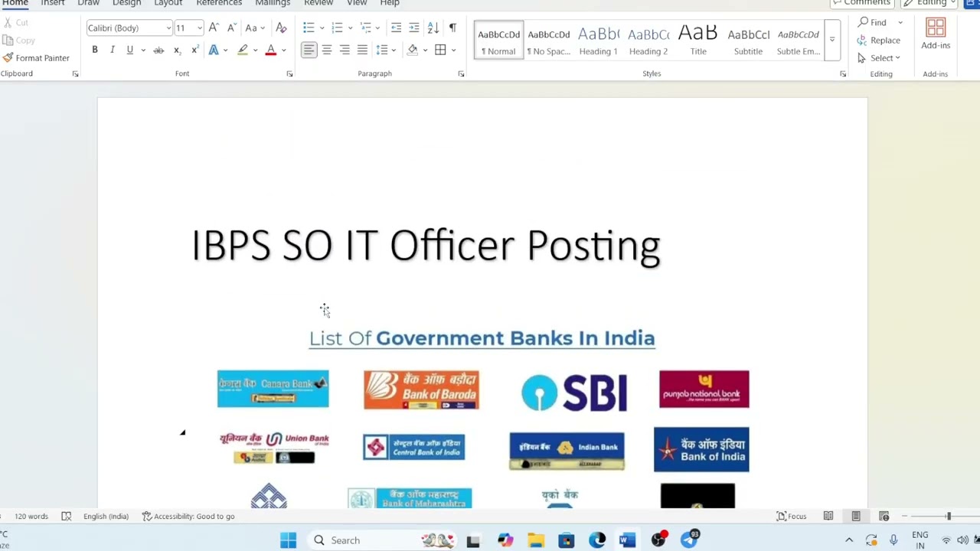Switch to Print Layout view
The width and height of the screenshot is (980, 551).
(x=856, y=516)
